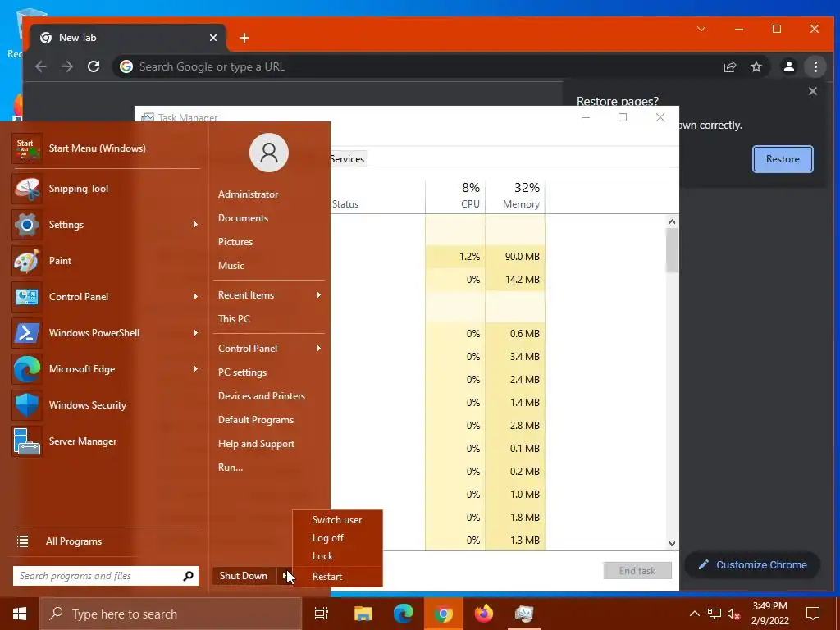Viewport: 840px width, 630px height.
Task: Click the share page icon in Chrome
Action: tap(729, 66)
